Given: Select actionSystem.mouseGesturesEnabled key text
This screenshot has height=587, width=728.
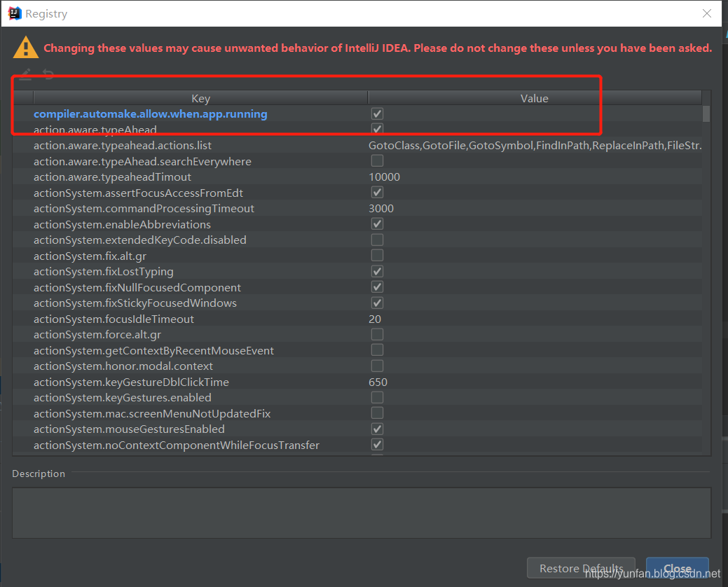Looking at the screenshot, I should (x=129, y=429).
